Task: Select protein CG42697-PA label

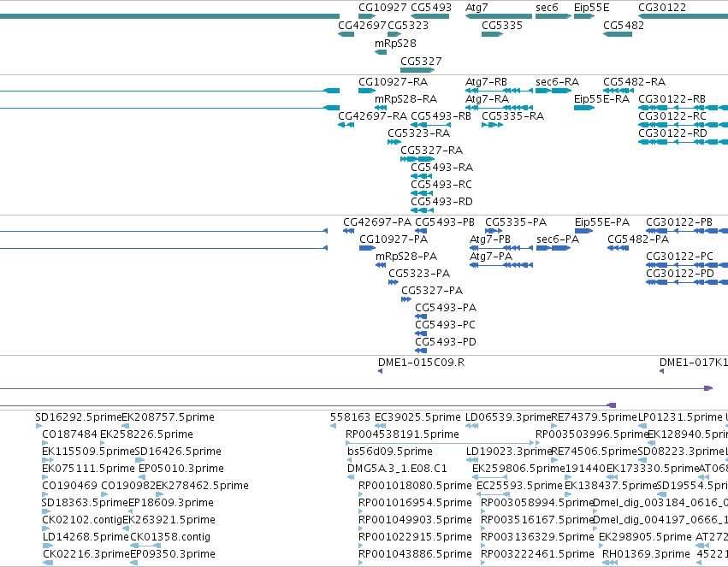Action: click(x=377, y=222)
